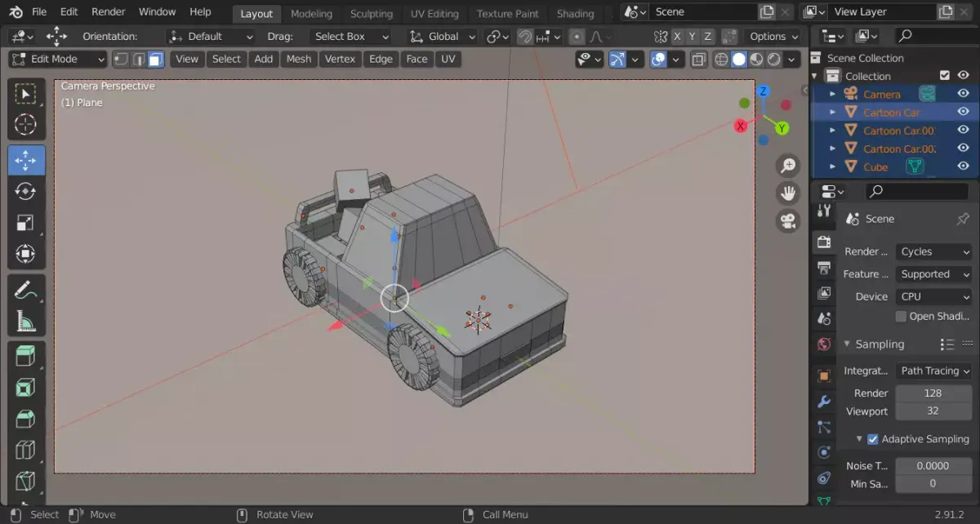The image size is (980, 524).
Task: Switch to edge select mode
Action: tap(138, 59)
